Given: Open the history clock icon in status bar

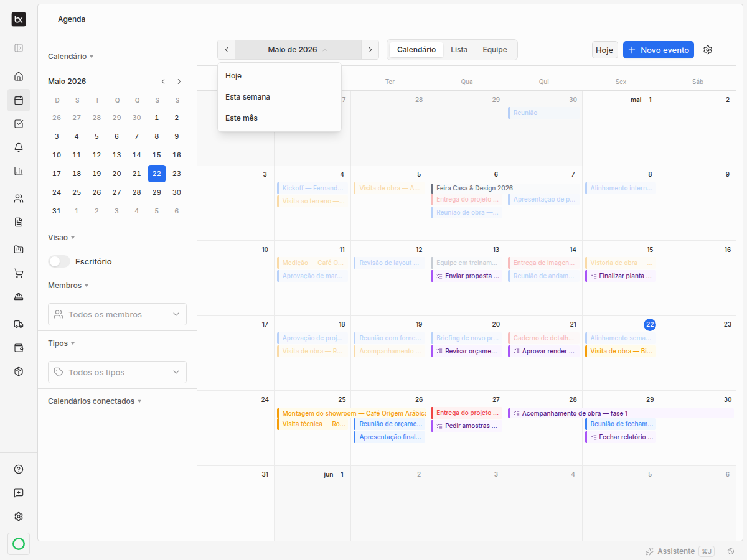Looking at the screenshot, I should (731, 551).
